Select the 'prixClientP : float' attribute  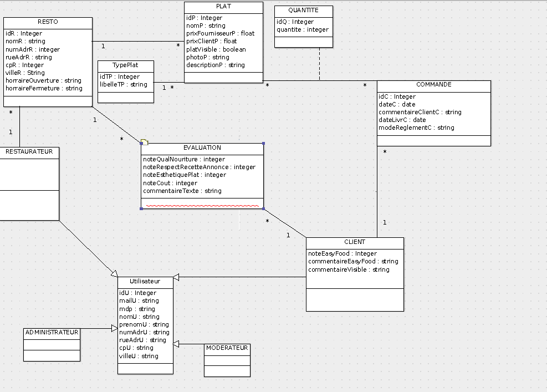pyautogui.click(x=211, y=41)
